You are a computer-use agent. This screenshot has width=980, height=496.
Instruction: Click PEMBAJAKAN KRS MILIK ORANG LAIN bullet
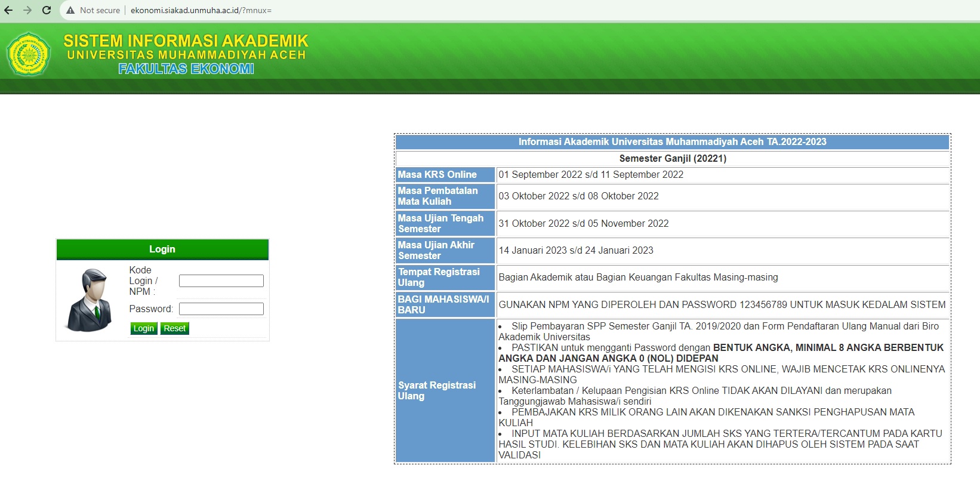[x=706, y=418]
